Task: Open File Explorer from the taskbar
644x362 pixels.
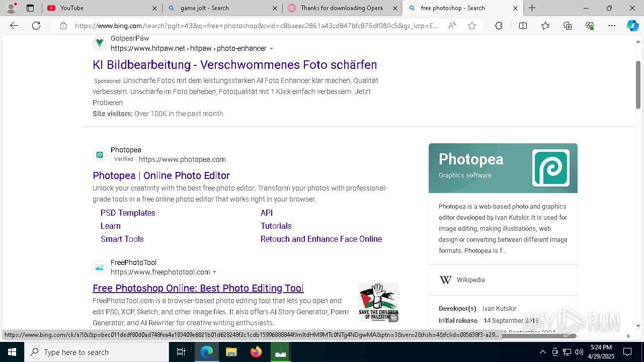Action: (x=231, y=352)
